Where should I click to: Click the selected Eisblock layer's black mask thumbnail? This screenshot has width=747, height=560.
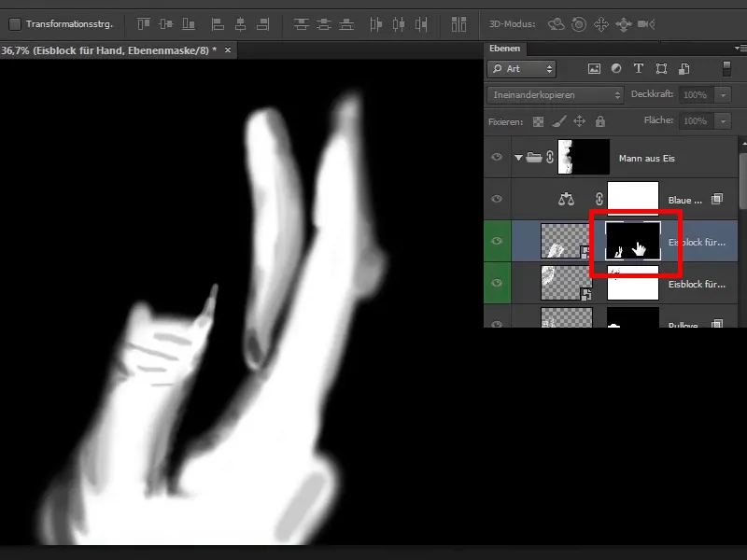point(633,241)
